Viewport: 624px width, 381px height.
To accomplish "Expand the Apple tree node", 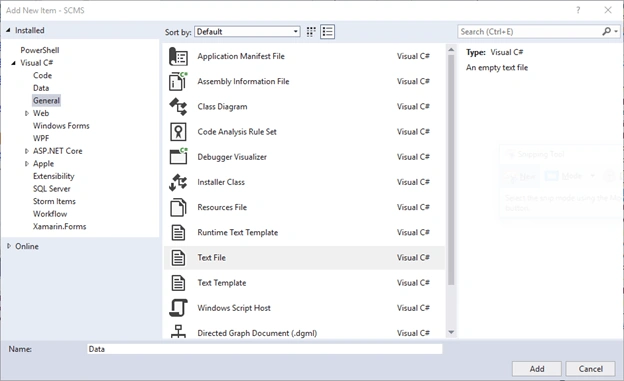I will click(27, 164).
